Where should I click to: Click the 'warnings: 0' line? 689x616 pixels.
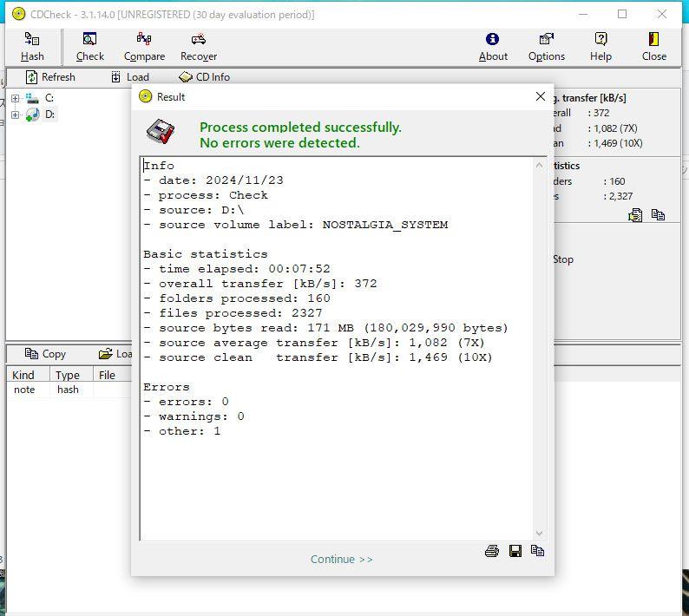194,416
